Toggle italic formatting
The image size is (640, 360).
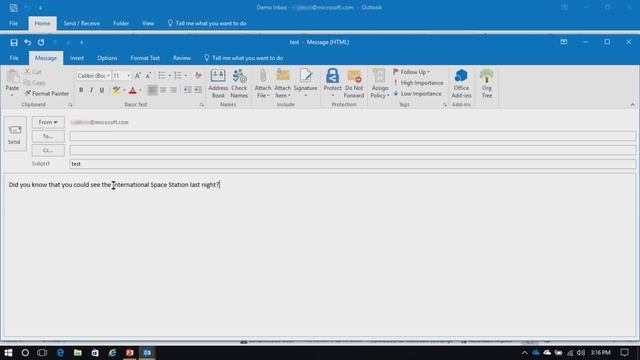91,90
